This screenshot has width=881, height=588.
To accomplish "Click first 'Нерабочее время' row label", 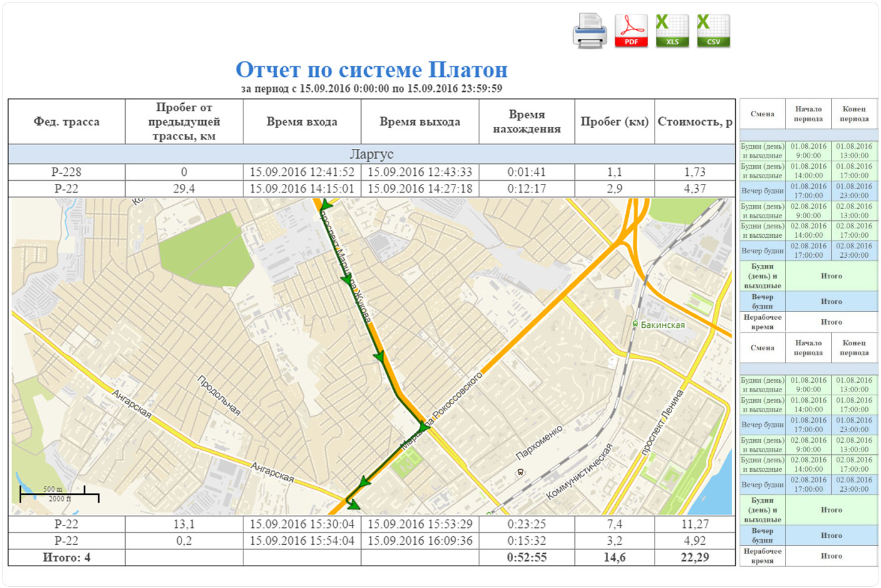I will coord(762,322).
